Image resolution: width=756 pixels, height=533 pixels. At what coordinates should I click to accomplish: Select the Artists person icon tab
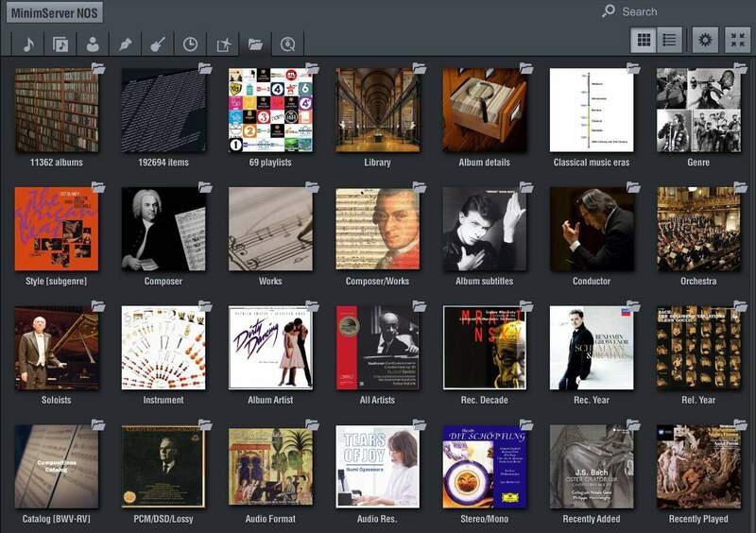click(x=93, y=43)
